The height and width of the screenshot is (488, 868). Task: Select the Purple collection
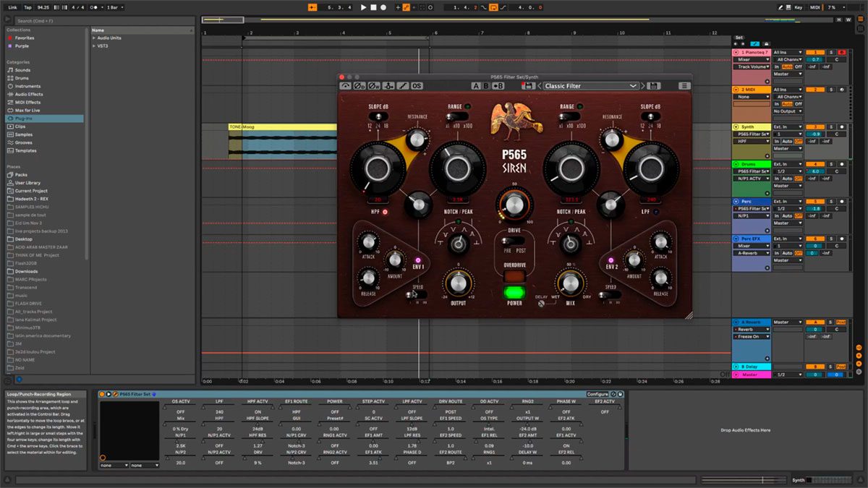tap(22, 46)
